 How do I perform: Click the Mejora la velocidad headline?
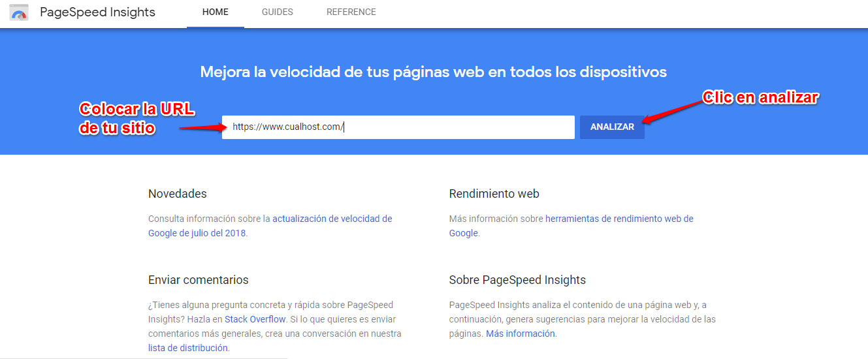click(434, 72)
